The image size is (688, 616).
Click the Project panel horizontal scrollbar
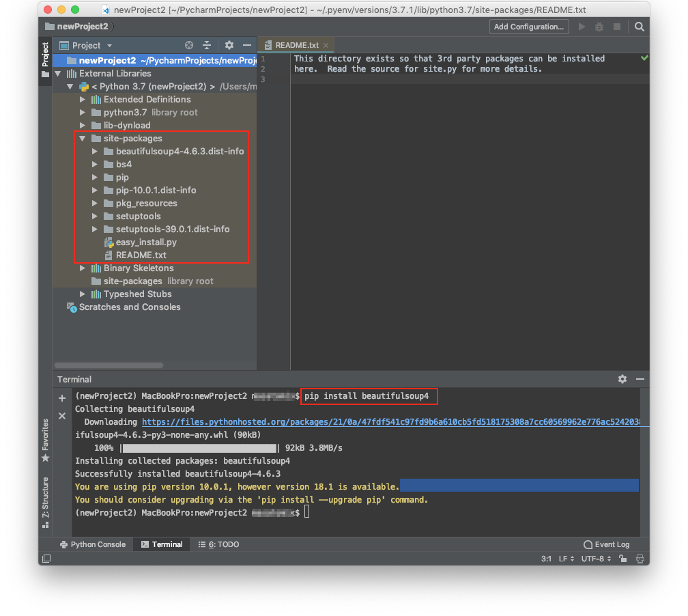point(109,365)
